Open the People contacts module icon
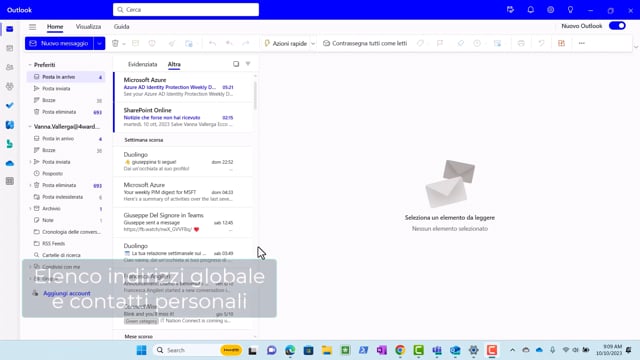The height and width of the screenshot is (360, 640). (10, 67)
